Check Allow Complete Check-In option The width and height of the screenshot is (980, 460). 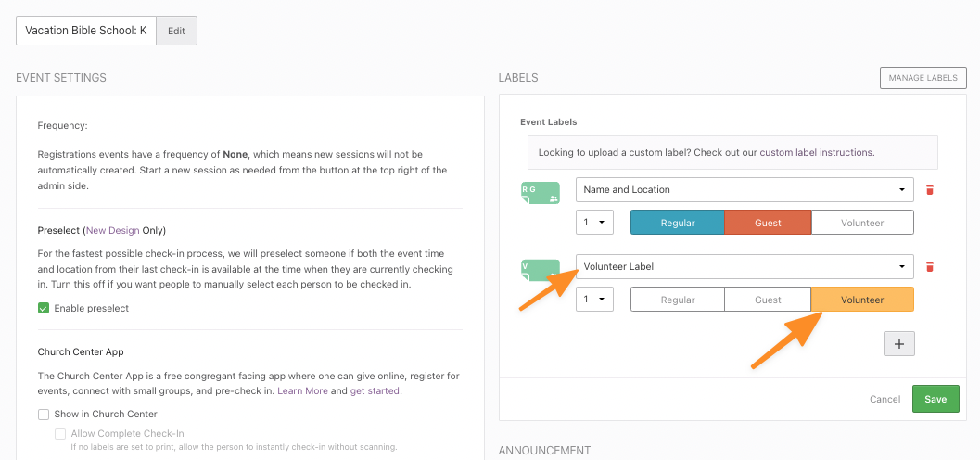coord(60,434)
